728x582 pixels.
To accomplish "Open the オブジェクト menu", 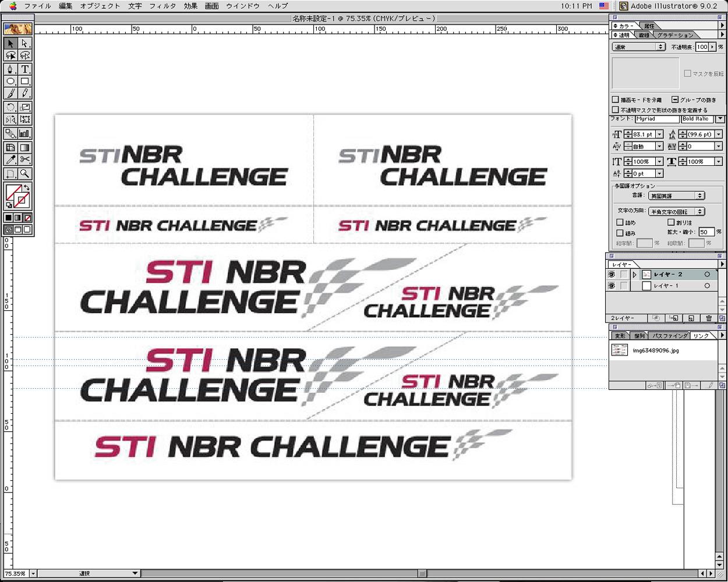I will [100, 6].
